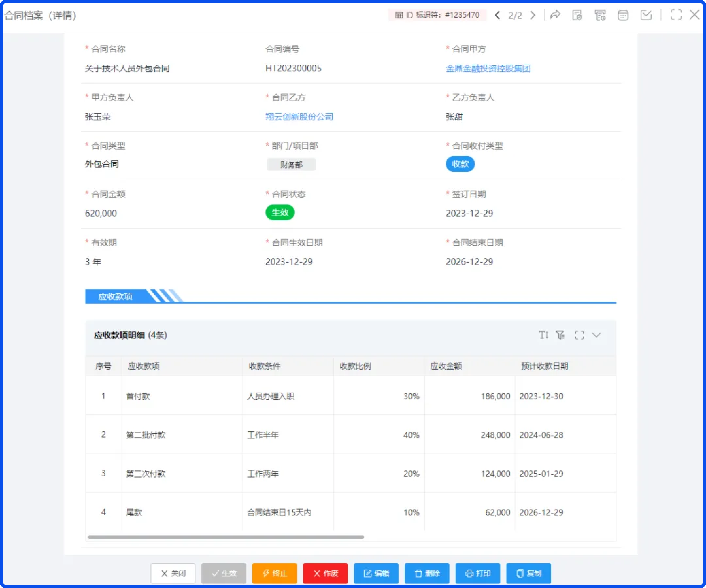Open the filter icon in receivables table
Image resolution: width=706 pixels, height=588 pixels.
pyautogui.click(x=561, y=335)
